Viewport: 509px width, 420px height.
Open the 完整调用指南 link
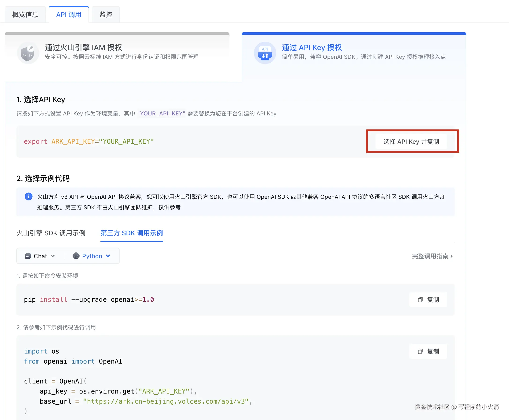coord(430,256)
